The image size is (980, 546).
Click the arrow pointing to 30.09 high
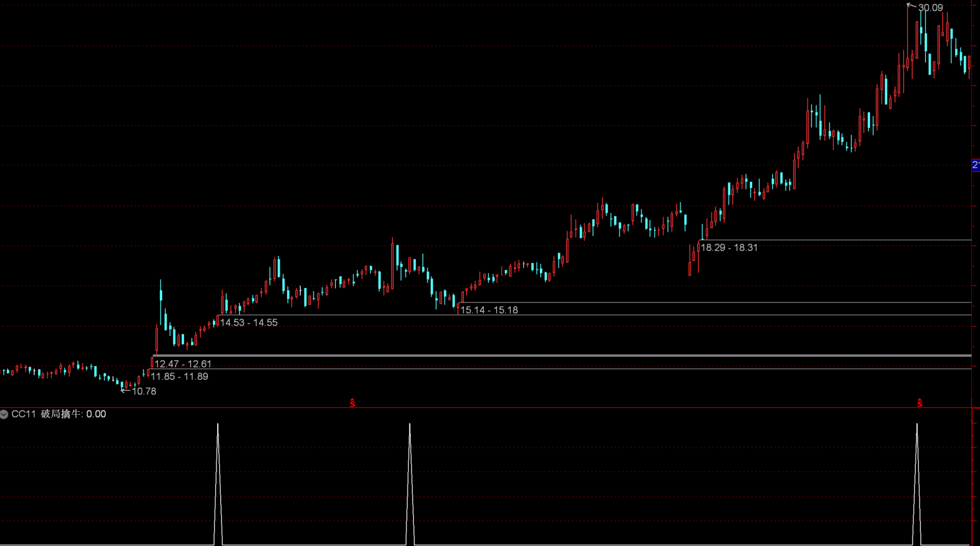(911, 6)
